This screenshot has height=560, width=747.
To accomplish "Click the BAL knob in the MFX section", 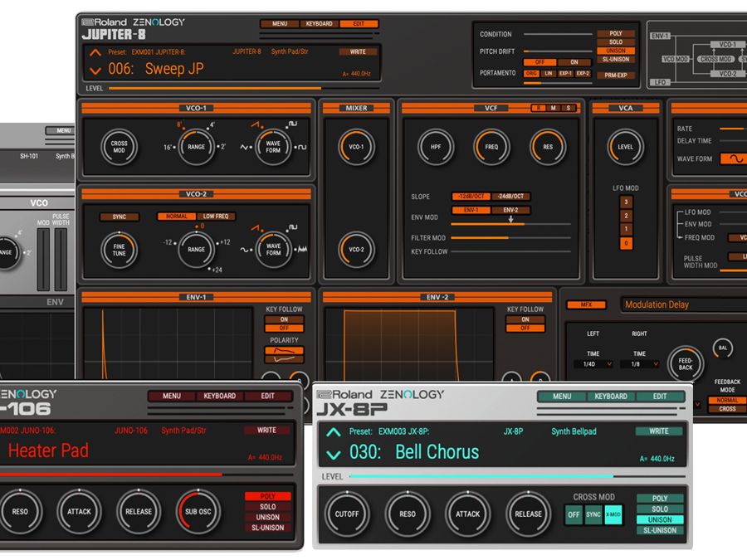I will point(723,348).
